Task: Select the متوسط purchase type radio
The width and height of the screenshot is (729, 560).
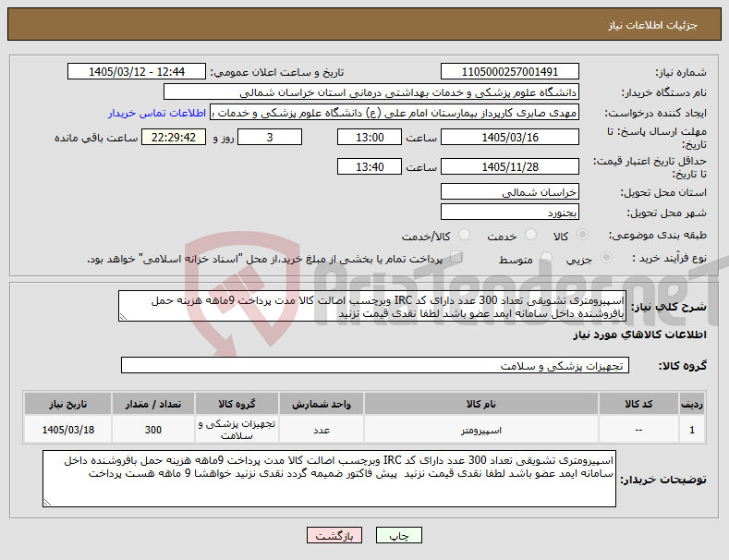Action: (546, 258)
